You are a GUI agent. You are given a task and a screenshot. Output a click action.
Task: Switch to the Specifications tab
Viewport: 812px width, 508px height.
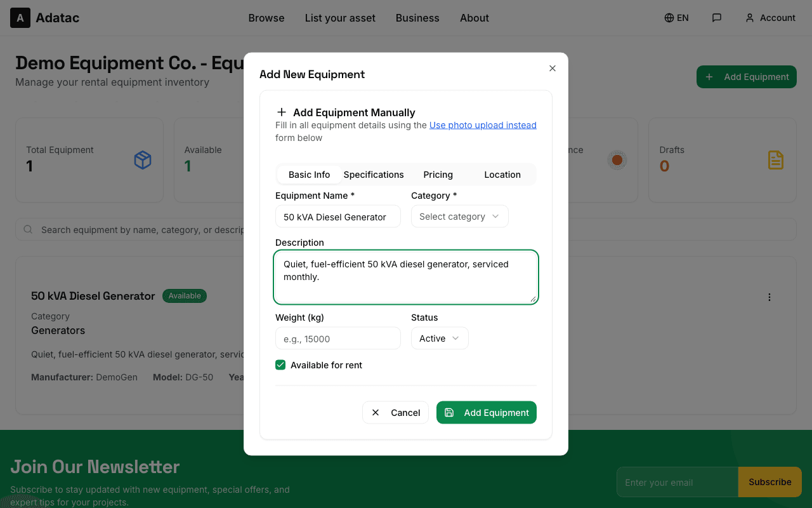[374, 175]
